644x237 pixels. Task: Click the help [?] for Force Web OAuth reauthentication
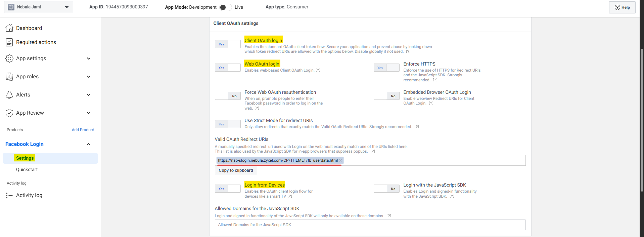tap(257, 108)
